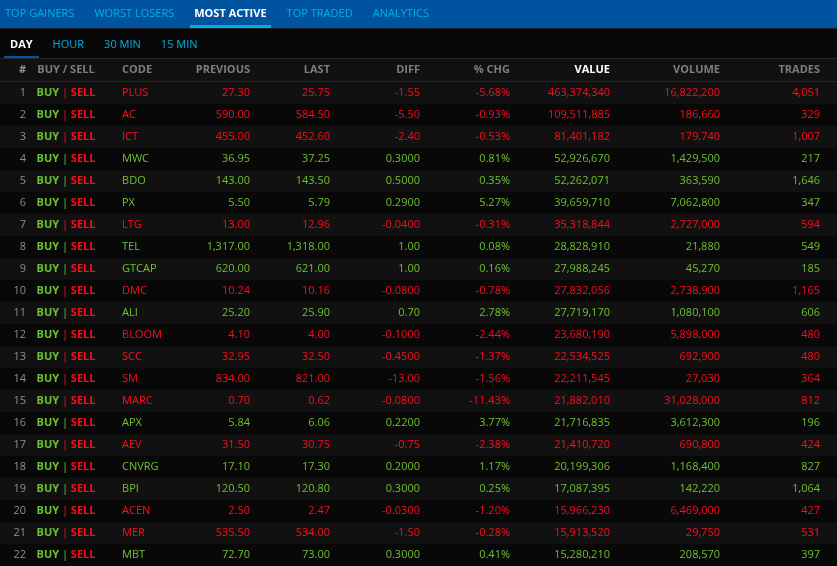
Task: Select the Most Active tab
Action: [230, 13]
